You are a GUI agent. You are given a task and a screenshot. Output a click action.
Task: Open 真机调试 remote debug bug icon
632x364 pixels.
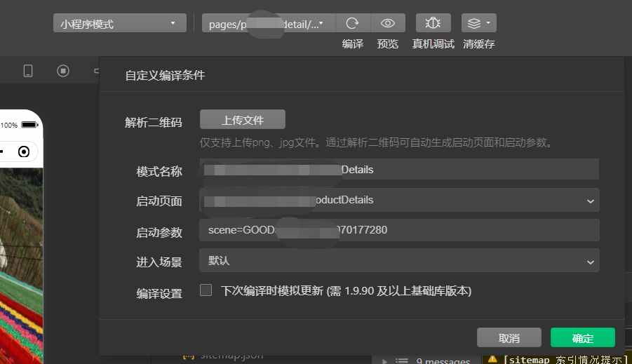pyautogui.click(x=433, y=23)
